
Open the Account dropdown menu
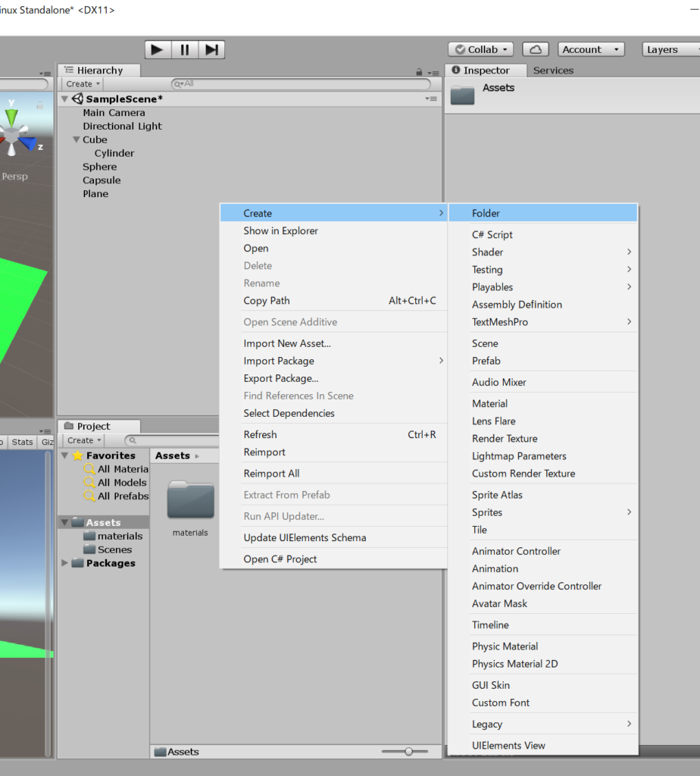(591, 50)
